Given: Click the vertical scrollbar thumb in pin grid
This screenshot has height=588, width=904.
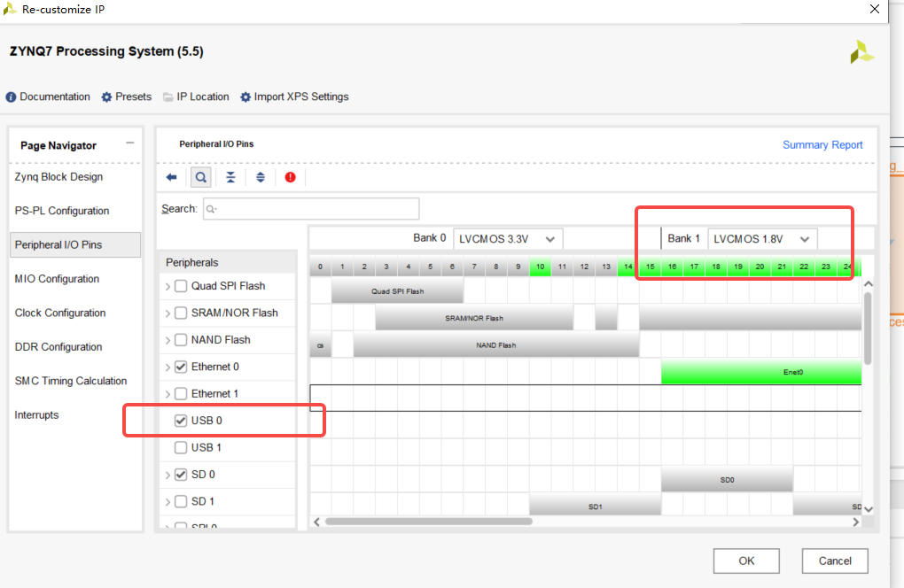Looking at the screenshot, I should pyautogui.click(x=868, y=329).
